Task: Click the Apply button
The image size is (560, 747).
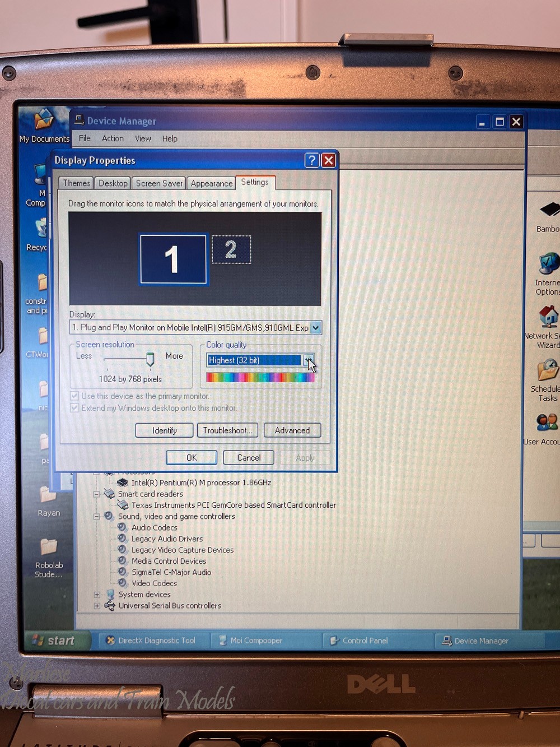Action: [305, 458]
